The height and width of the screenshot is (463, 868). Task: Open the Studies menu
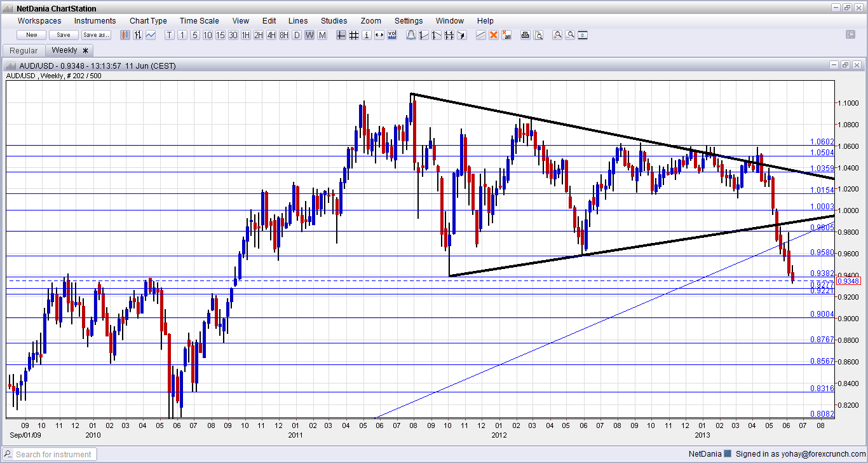(334, 21)
